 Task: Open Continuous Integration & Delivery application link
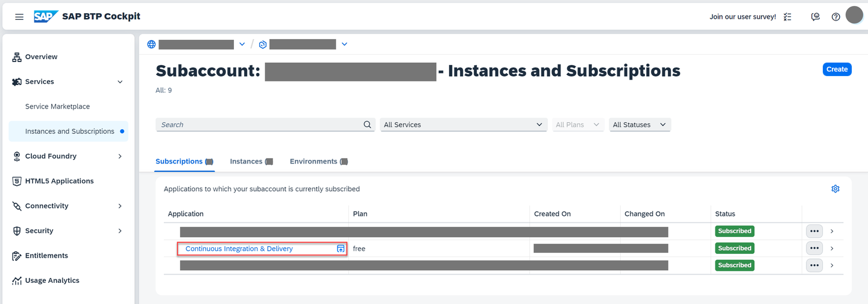[x=239, y=249]
